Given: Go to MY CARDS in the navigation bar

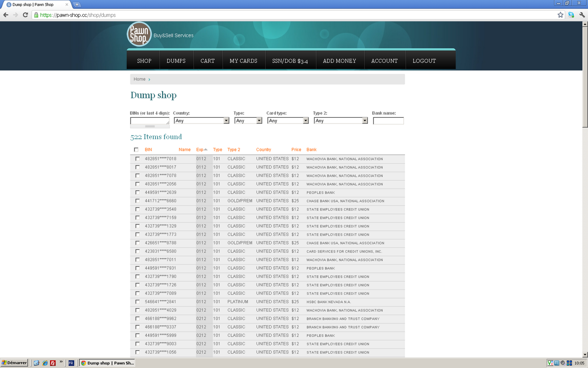Looking at the screenshot, I should (243, 61).
